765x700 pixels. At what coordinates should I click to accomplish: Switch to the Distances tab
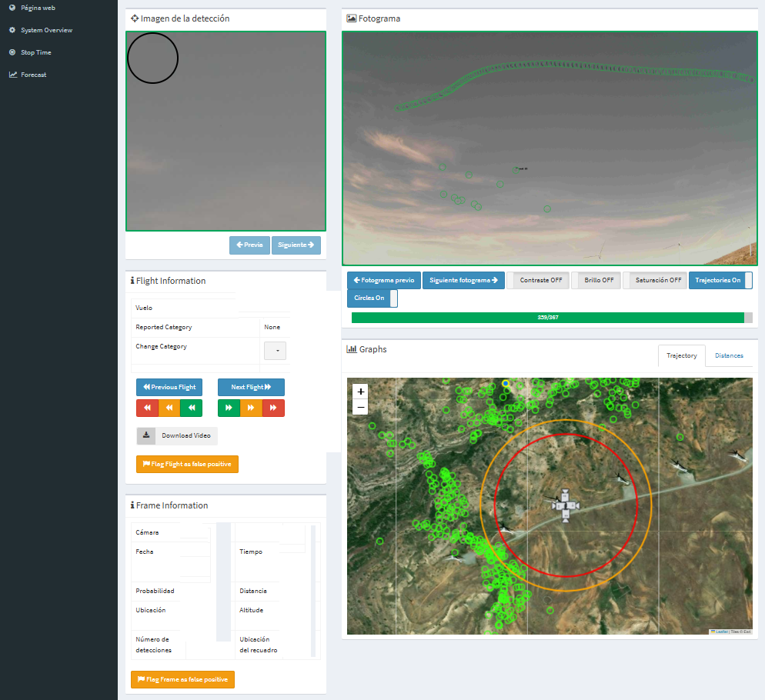pos(729,355)
